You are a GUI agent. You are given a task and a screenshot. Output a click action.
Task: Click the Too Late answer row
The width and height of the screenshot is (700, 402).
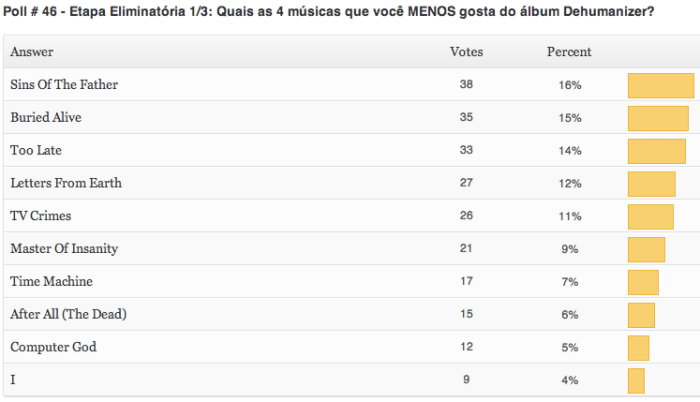[38, 150]
